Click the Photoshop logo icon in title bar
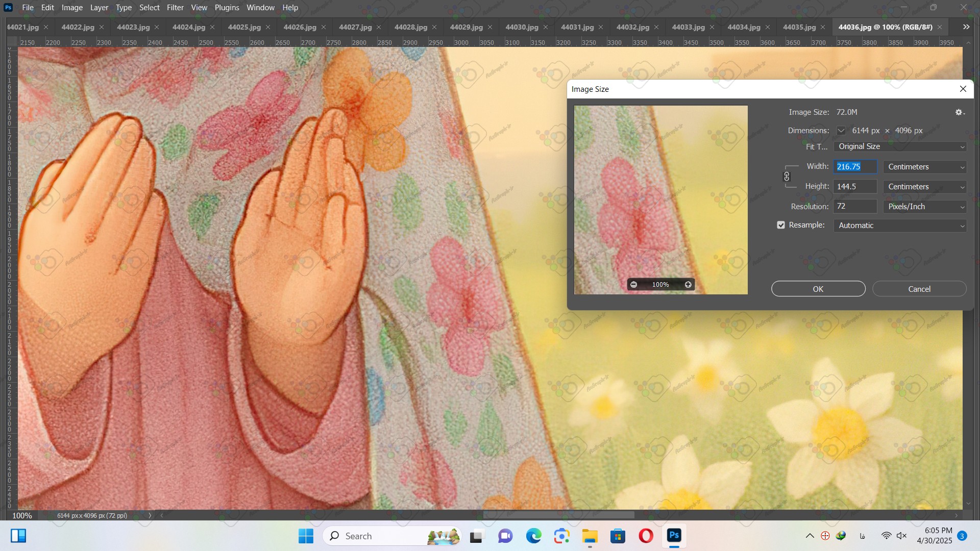This screenshot has height=551, width=980. pyautogui.click(x=8, y=8)
